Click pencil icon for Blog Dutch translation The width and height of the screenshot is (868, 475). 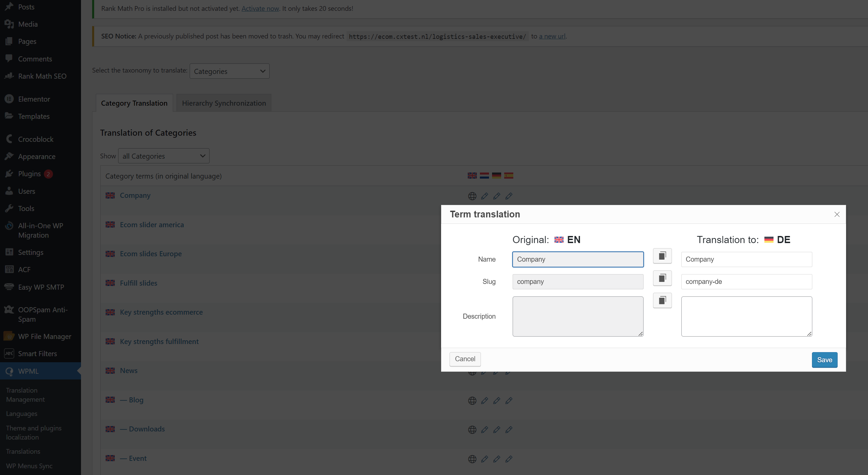(x=484, y=401)
